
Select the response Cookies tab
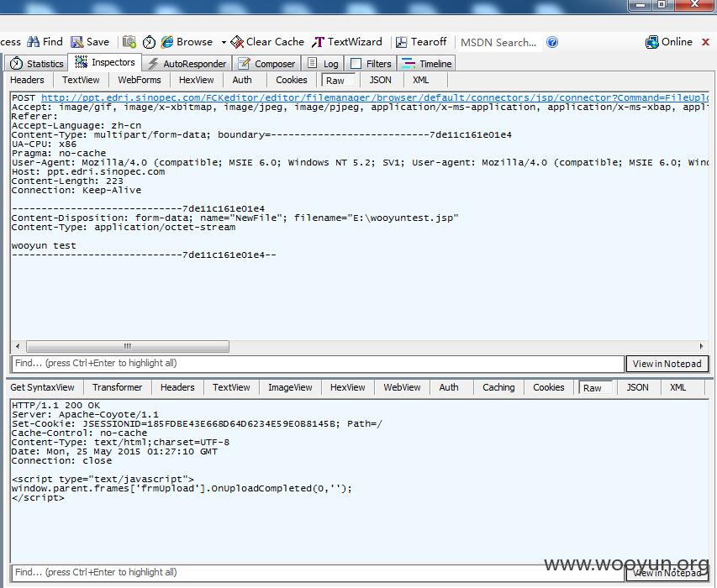pos(548,387)
